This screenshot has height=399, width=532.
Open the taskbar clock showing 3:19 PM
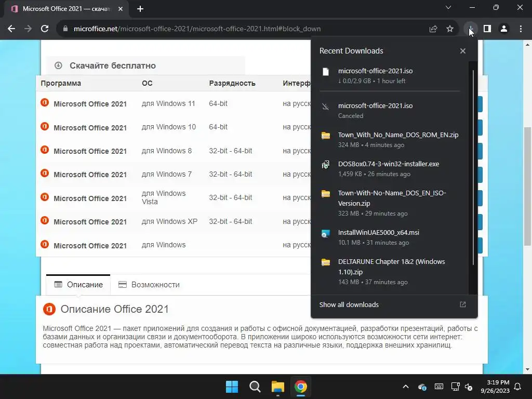pyautogui.click(x=495, y=387)
